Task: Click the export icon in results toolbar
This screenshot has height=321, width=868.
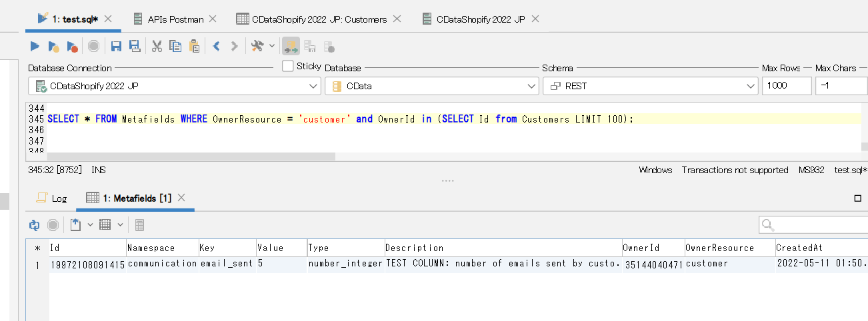Action: [x=75, y=225]
